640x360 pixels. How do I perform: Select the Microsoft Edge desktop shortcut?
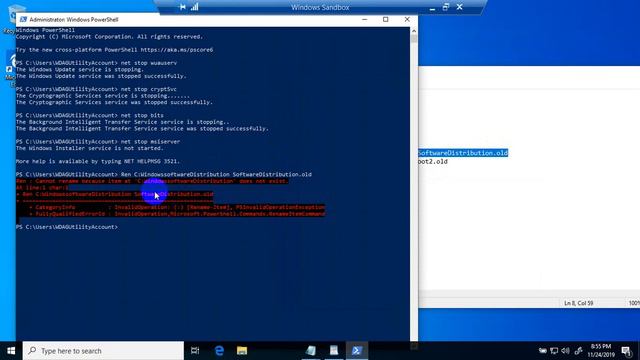tap(11, 69)
